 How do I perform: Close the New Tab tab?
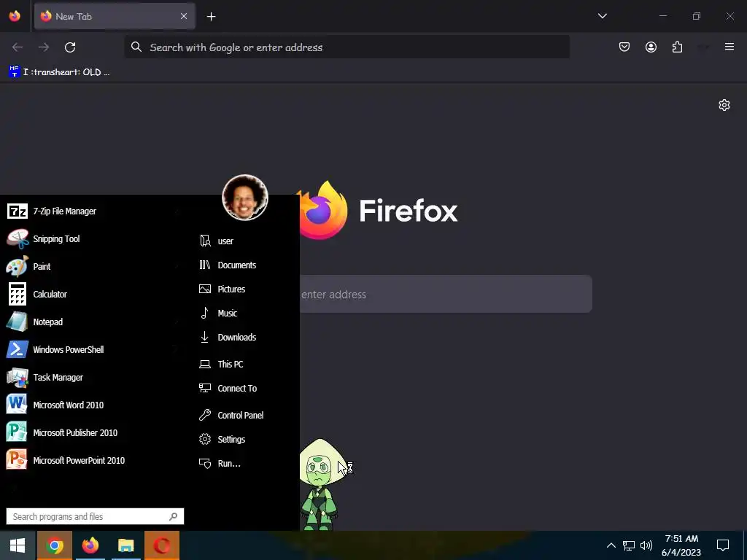[183, 16]
